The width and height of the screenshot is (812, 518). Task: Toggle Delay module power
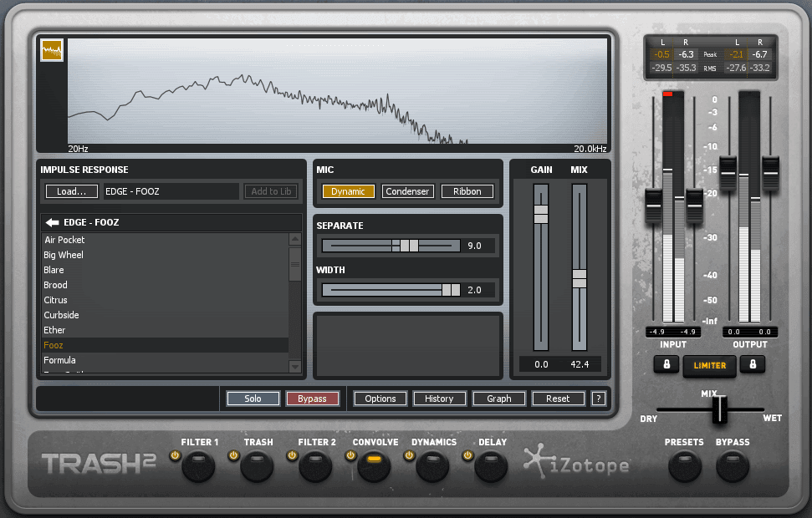[x=467, y=455]
